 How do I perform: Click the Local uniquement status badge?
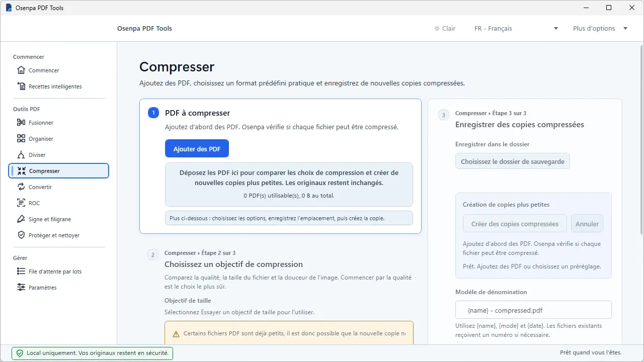click(x=93, y=353)
